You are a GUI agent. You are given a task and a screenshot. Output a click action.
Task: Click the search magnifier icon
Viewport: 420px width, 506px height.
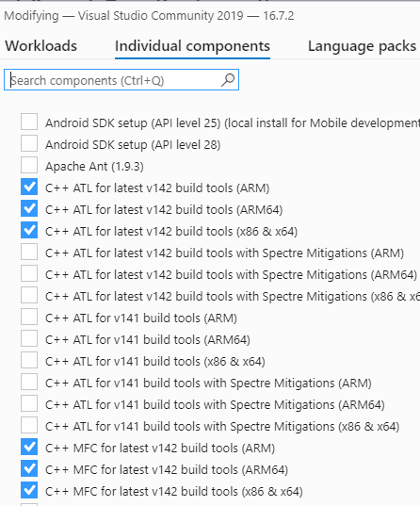(x=228, y=80)
